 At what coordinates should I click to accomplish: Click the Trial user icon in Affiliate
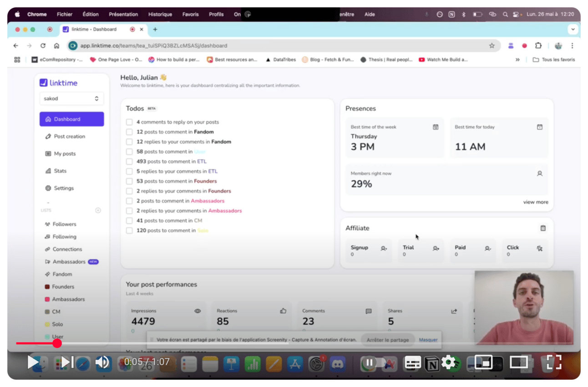point(436,248)
